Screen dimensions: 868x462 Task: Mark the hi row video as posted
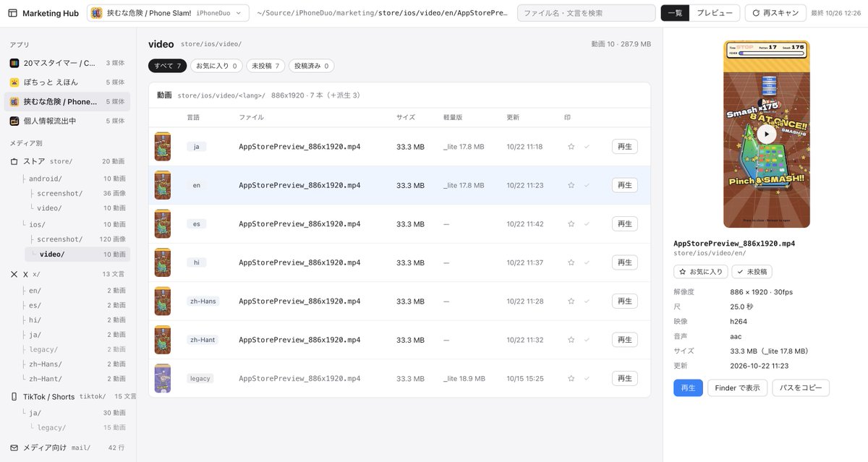click(587, 262)
